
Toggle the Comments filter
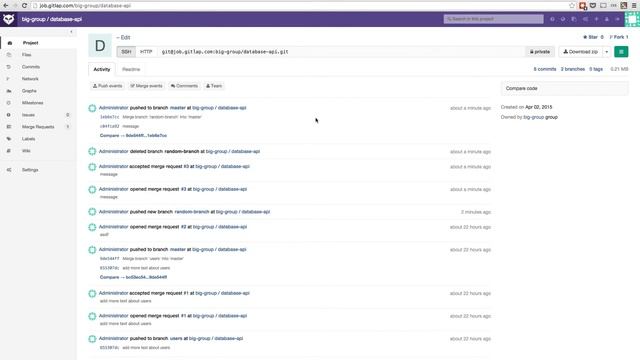(184, 86)
